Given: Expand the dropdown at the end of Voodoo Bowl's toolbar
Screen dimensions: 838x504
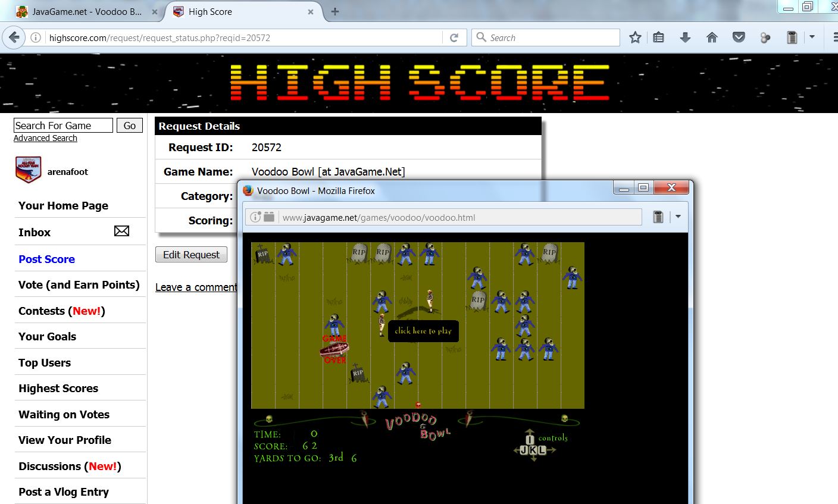Looking at the screenshot, I should tap(678, 217).
